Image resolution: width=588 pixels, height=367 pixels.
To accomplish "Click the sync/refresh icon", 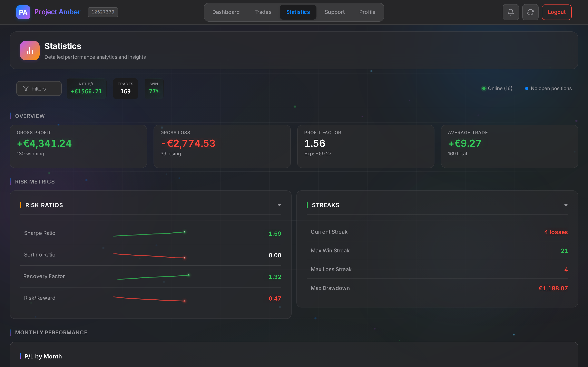I will click(530, 12).
